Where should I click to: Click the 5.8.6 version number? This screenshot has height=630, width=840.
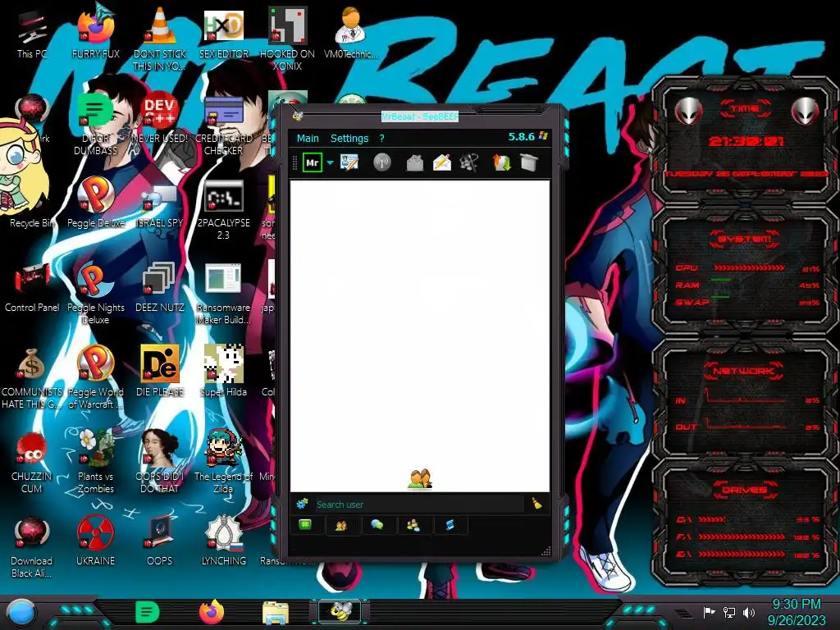click(521, 137)
